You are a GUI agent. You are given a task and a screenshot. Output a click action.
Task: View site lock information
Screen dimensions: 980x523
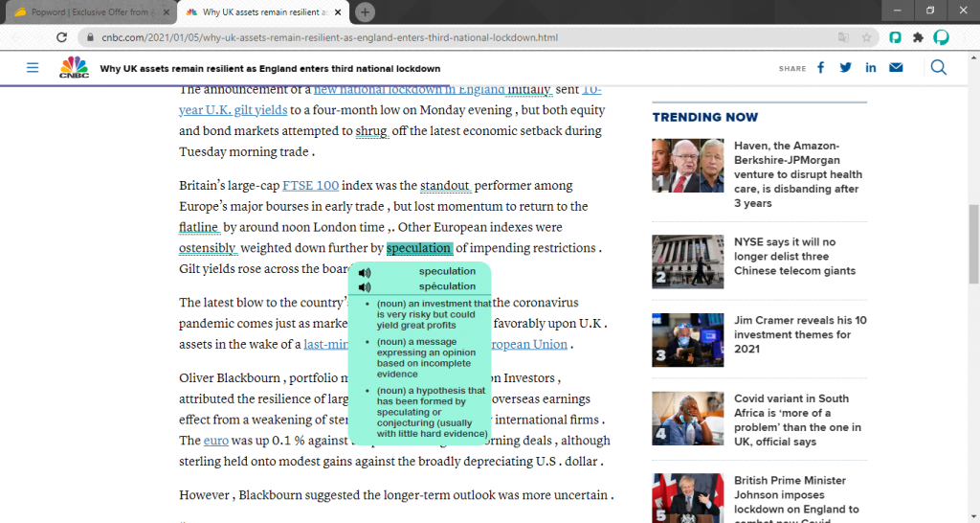(x=90, y=37)
